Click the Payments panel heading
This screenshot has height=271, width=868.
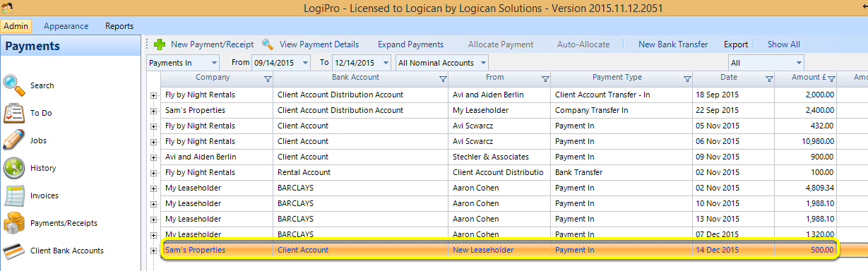click(x=33, y=47)
